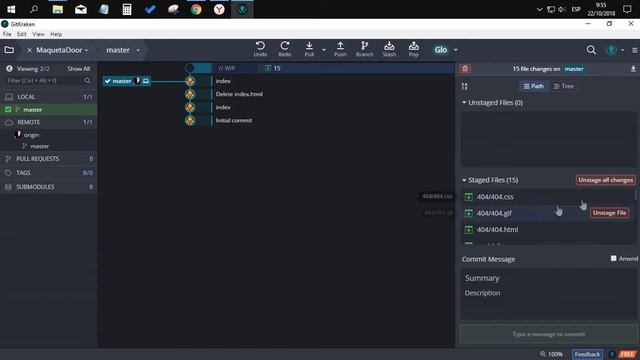Stash changes with the Stash icon
Viewport: 640px width, 360px height.
coord(389,49)
